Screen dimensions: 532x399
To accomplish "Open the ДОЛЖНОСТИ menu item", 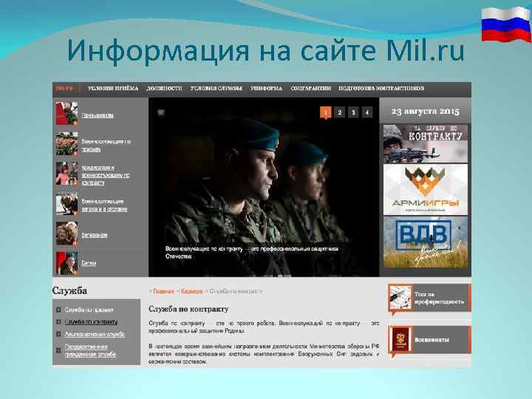I will click(x=164, y=88).
